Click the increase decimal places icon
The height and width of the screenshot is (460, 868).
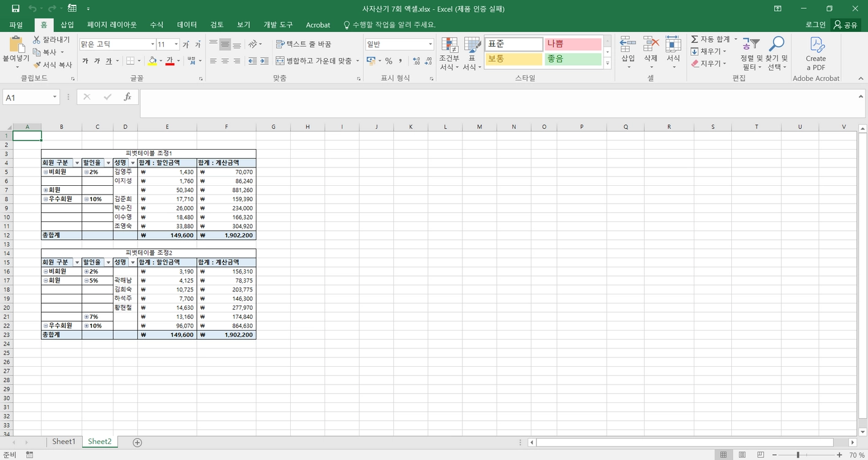(x=417, y=61)
